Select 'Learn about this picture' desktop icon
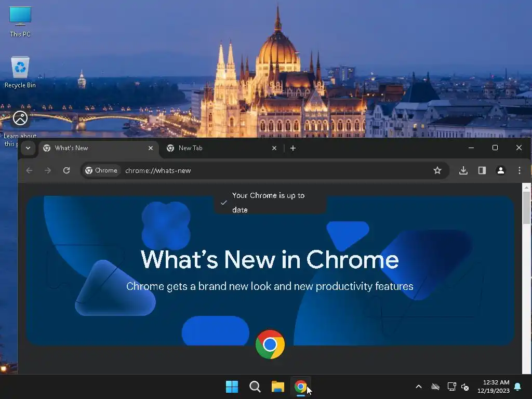Viewport: 532px width, 399px height. coord(20,129)
